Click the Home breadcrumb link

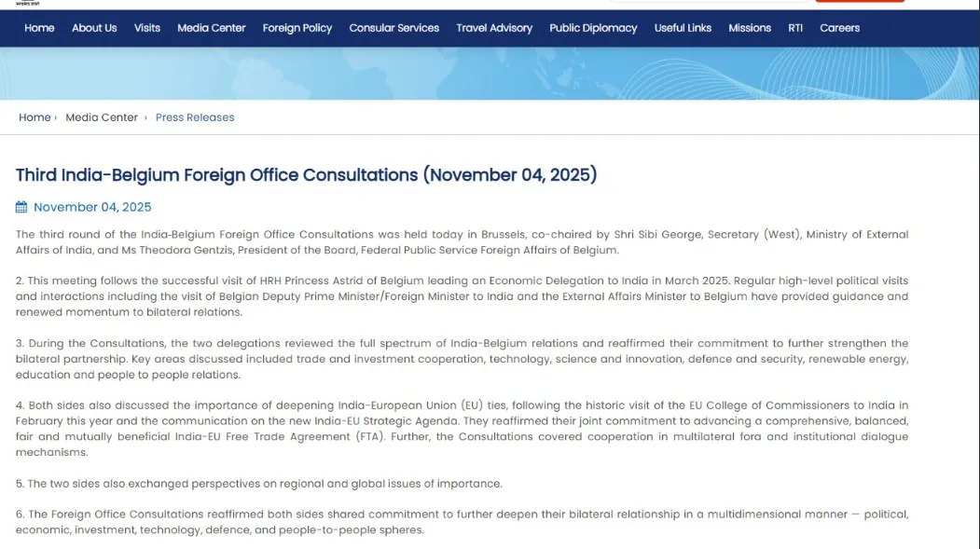point(35,117)
